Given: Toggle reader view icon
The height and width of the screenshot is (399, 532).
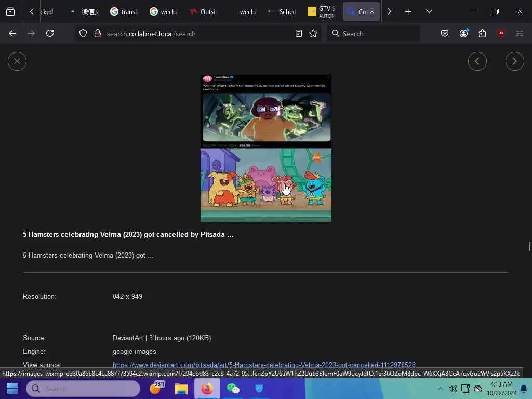Looking at the screenshot, I should tap(299, 34).
